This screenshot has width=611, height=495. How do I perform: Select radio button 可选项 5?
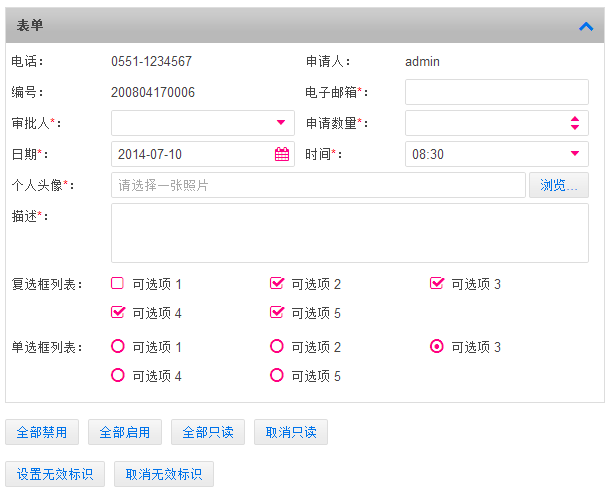(x=277, y=375)
